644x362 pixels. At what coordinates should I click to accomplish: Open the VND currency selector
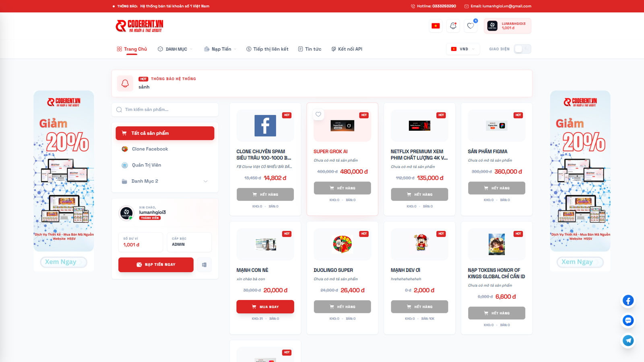tap(462, 49)
